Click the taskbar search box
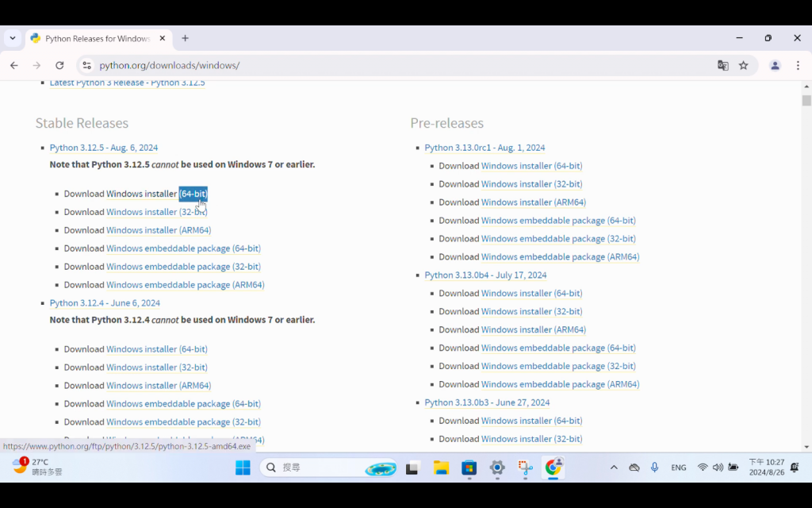812x508 pixels. coord(329,468)
